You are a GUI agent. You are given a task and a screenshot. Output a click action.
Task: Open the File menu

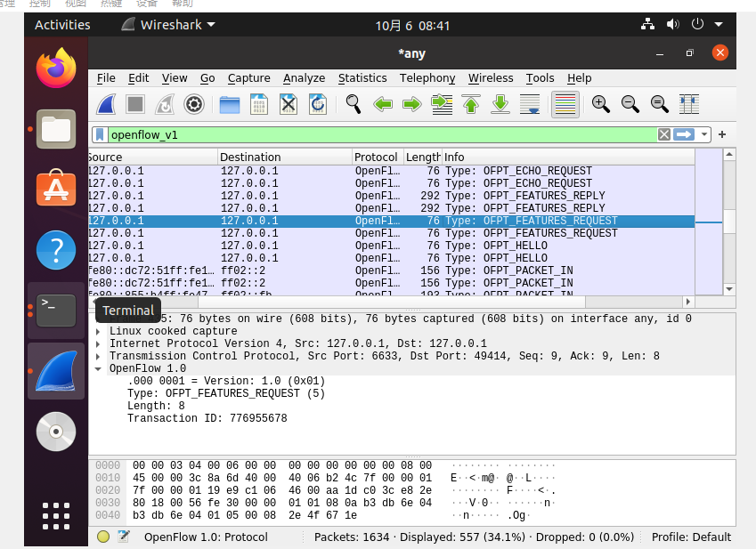click(106, 78)
